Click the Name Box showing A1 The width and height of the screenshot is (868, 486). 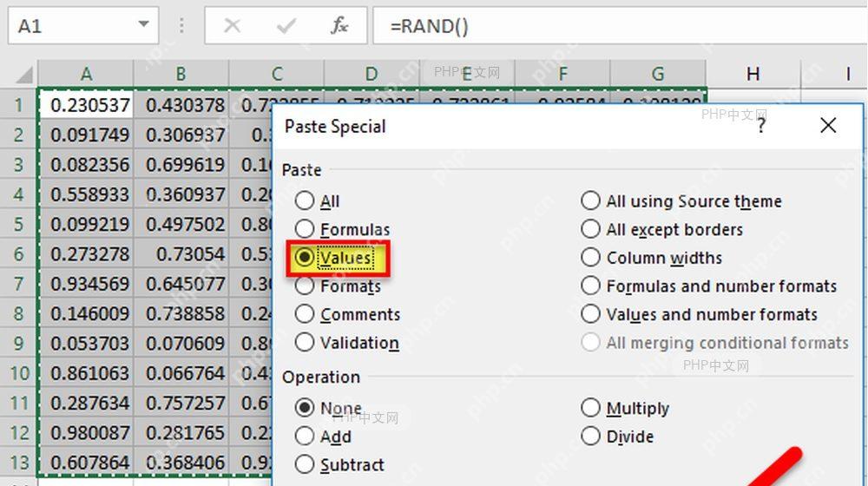pyautogui.click(x=83, y=25)
